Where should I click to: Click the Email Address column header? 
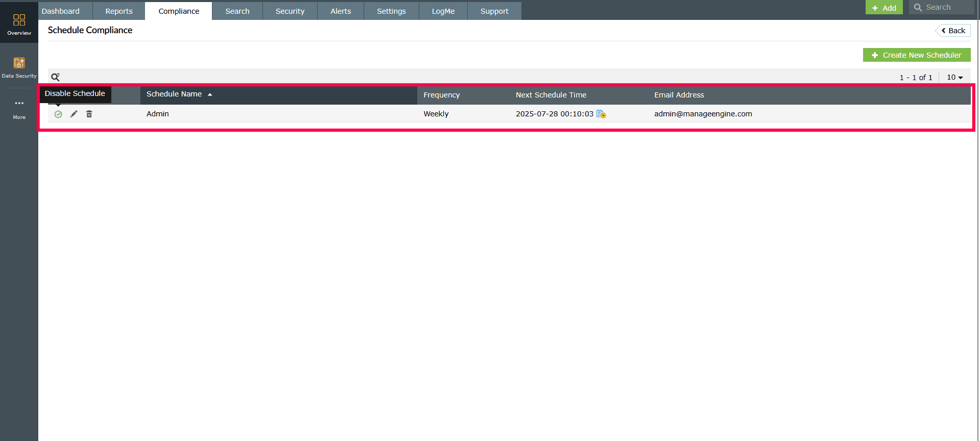(x=679, y=95)
